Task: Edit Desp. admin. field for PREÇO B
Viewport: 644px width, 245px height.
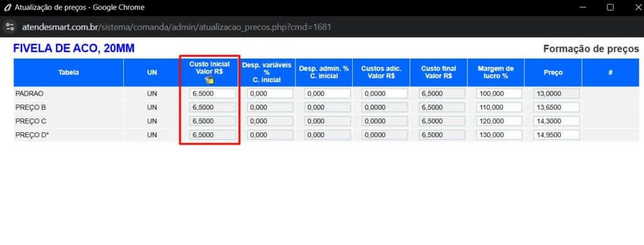Action: point(328,107)
